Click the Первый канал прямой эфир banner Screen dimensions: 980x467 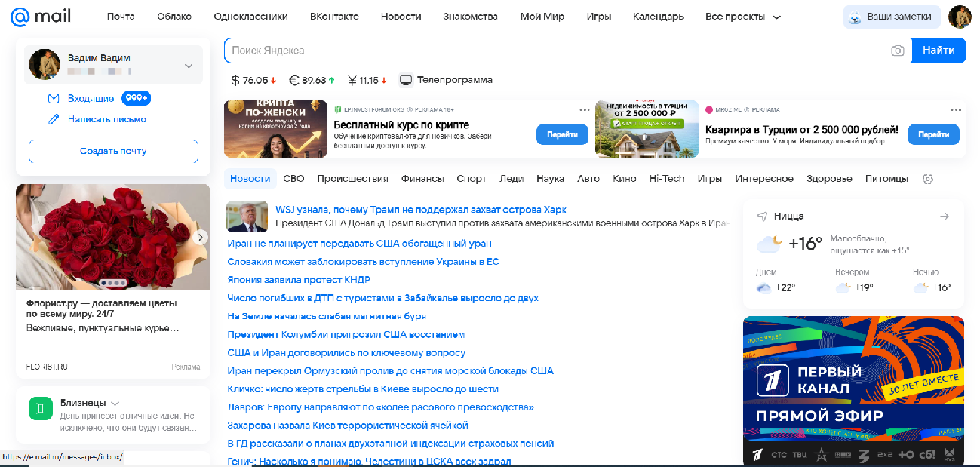pyautogui.click(x=853, y=390)
